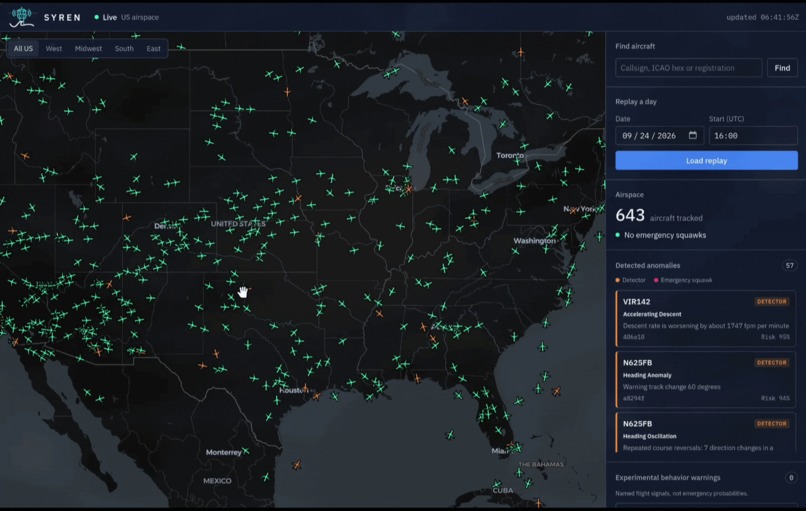Click the 'Live' label in header

109,17
